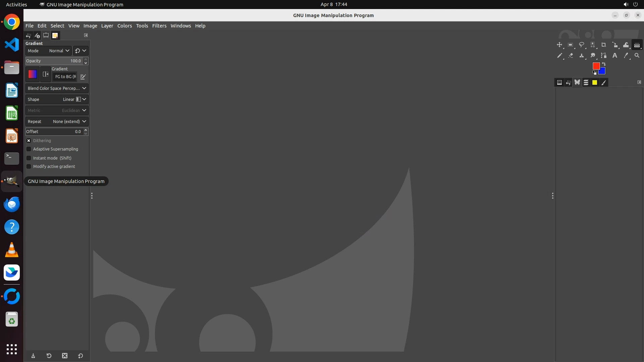This screenshot has height=362, width=644.
Task: Select the Zoom magnifier tool
Action: pos(637,56)
